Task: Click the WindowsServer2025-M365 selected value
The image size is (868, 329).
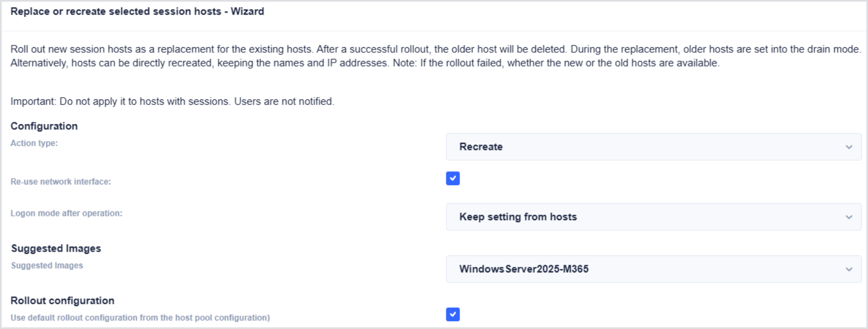Action: [x=524, y=269]
